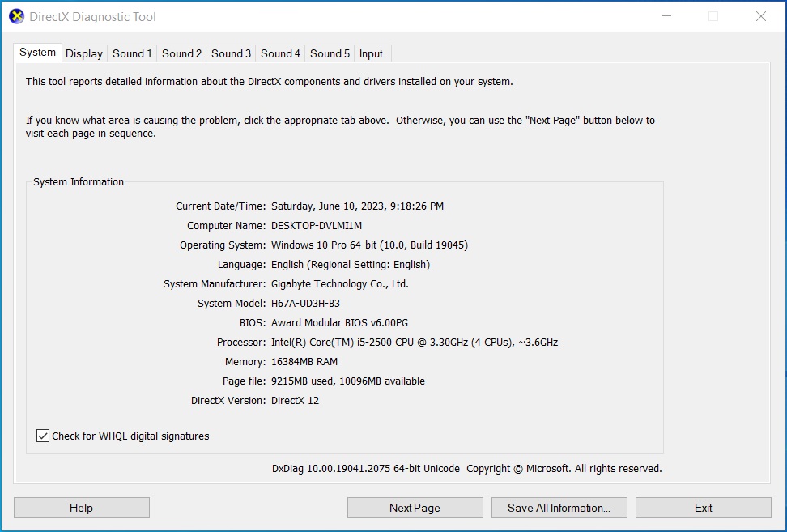Click the 'Current Date/Time:' label
The height and width of the screenshot is (532, 787).
point(220,206)
